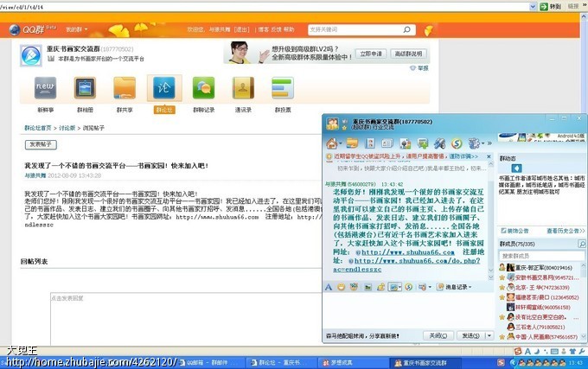This screenshot has height=369, width=588.
Task: Select member 重庆-郭正军 in the list
Action: click(x=540, y=268)
